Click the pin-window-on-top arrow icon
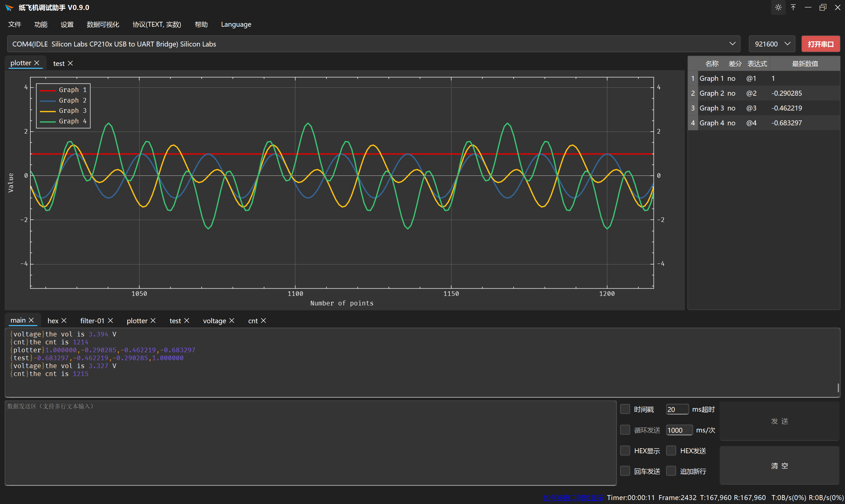Image resolution: width=845 pixels, height=504 pixels. pos(793,7)
